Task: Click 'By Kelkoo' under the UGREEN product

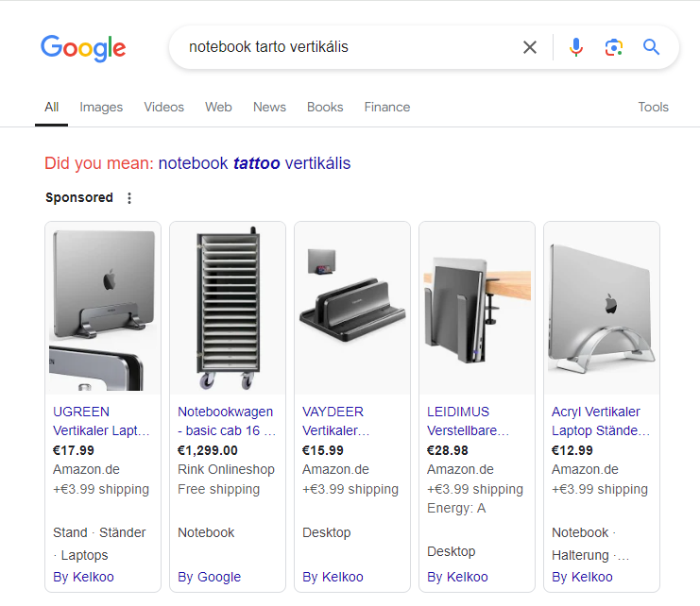Action: pos(83,577)
